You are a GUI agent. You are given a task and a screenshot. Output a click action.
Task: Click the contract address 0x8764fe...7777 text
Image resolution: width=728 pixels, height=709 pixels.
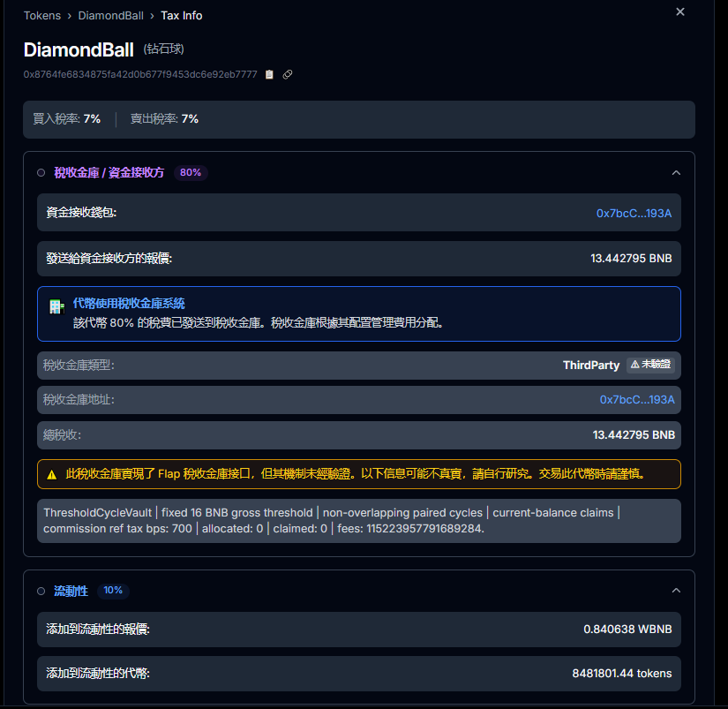click(140, 74)
